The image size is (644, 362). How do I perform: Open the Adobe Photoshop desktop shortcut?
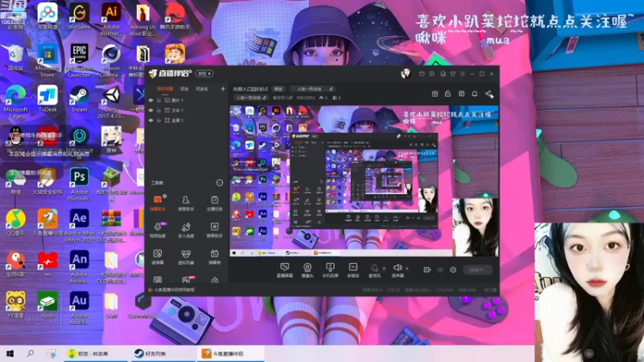79,184
